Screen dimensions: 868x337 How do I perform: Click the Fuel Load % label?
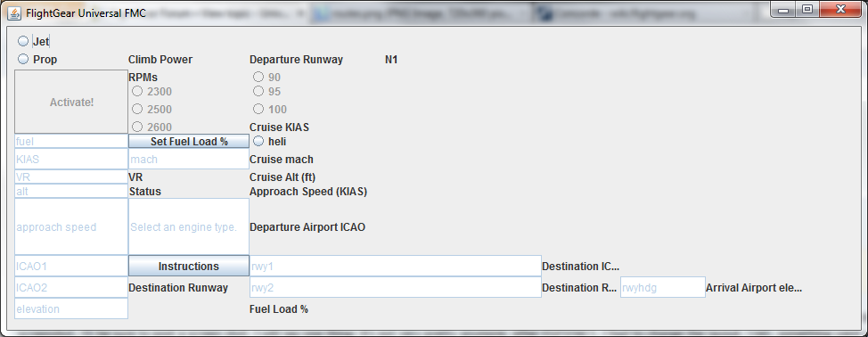point(278,308)
